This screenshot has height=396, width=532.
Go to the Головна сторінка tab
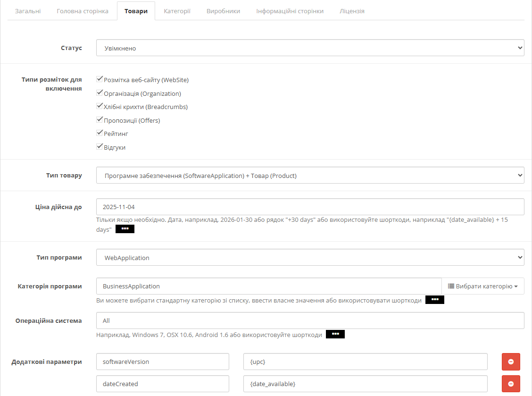click(83, 11)
